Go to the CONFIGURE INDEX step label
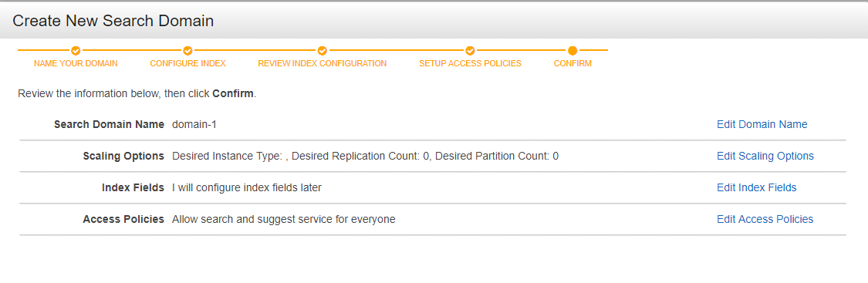The image size is (868, 283). coord(187,63)
